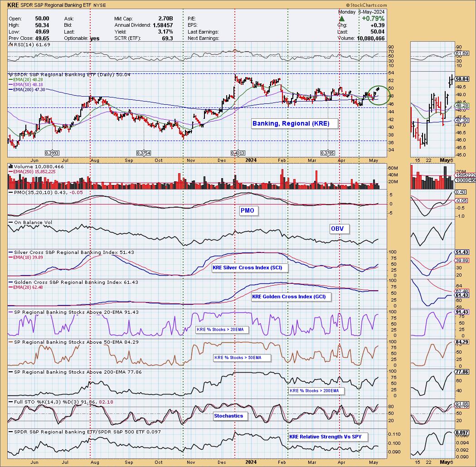Click the Stocks Above 20-EMA 91.43 label
Image resolution: width=476 pixels, height=467 pixels.
[x=73, y=312]
